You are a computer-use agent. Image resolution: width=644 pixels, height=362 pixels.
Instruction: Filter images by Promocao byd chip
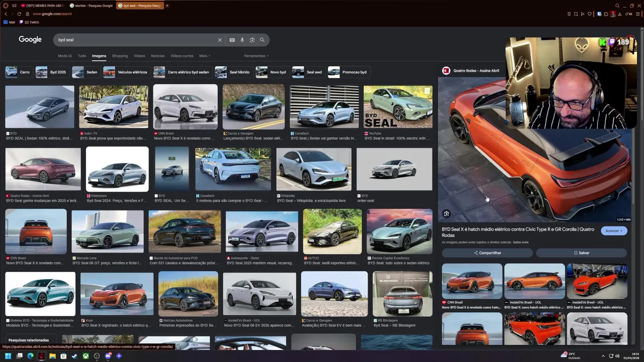[x=348, y=72]
